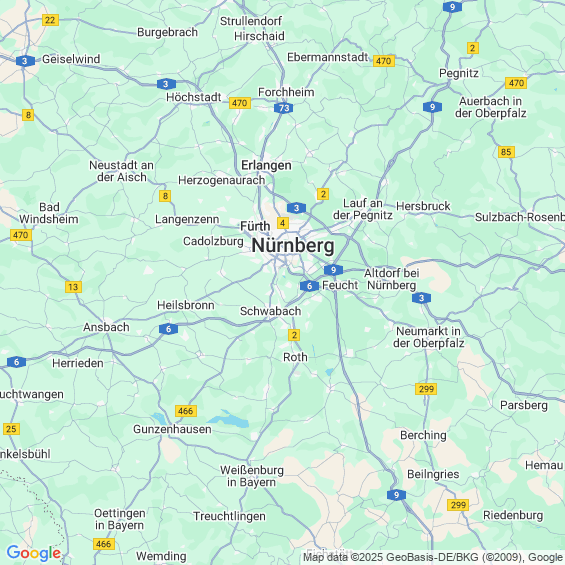This screenshot has height=565, width=565.
Task: Click the A73 highway shield near Forchheim
Action: 284,108
